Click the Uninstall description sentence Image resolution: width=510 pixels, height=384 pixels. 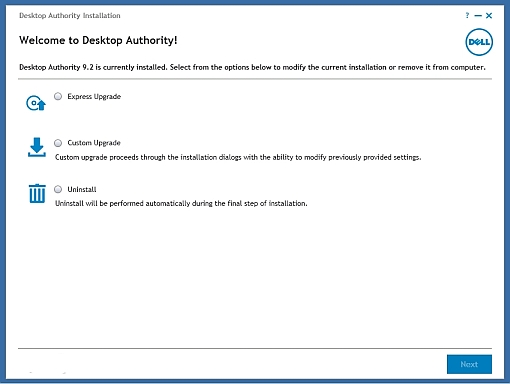pyautogui.click(x=181, y=203)
